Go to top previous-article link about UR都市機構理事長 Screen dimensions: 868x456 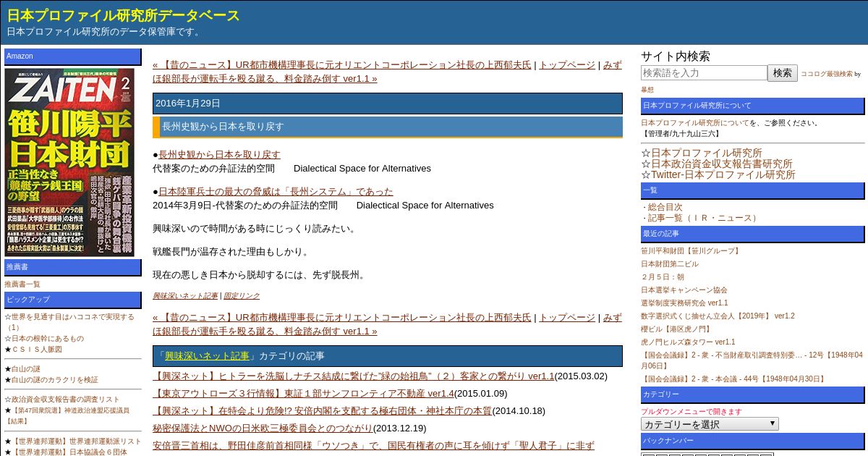pyautogui.click(x=341, y=64)
